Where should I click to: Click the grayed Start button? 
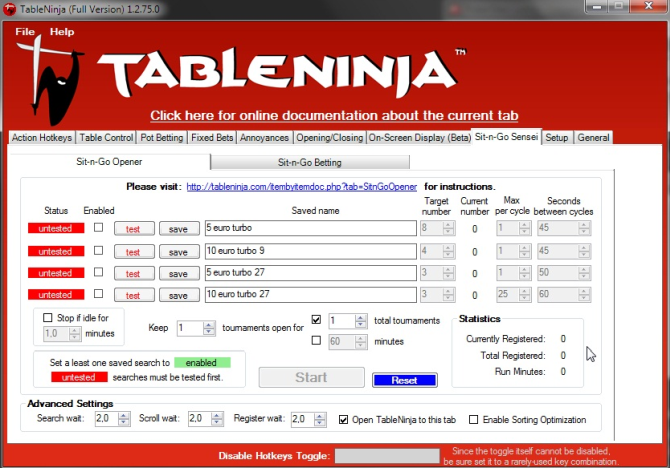tap(311, 377)
